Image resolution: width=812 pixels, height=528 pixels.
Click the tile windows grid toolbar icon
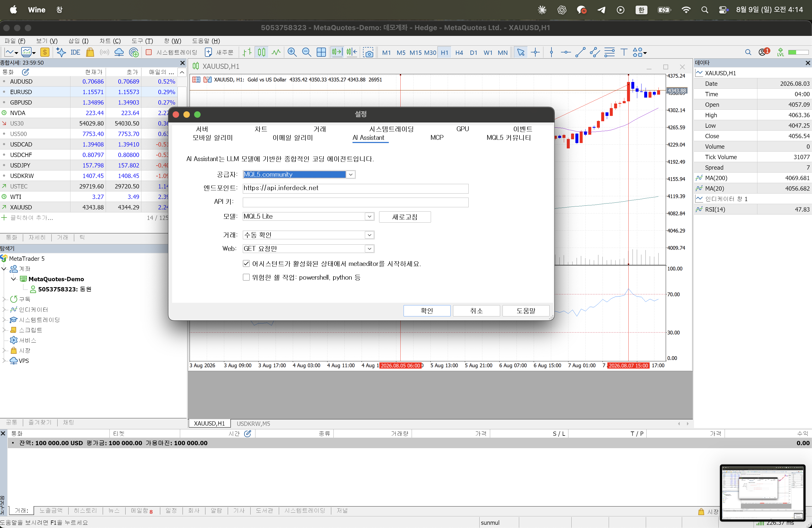321,52
